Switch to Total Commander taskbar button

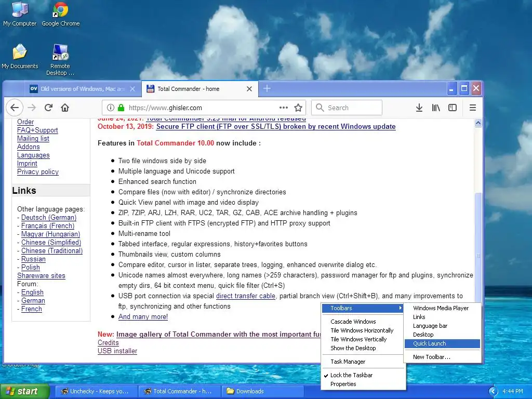179,391
